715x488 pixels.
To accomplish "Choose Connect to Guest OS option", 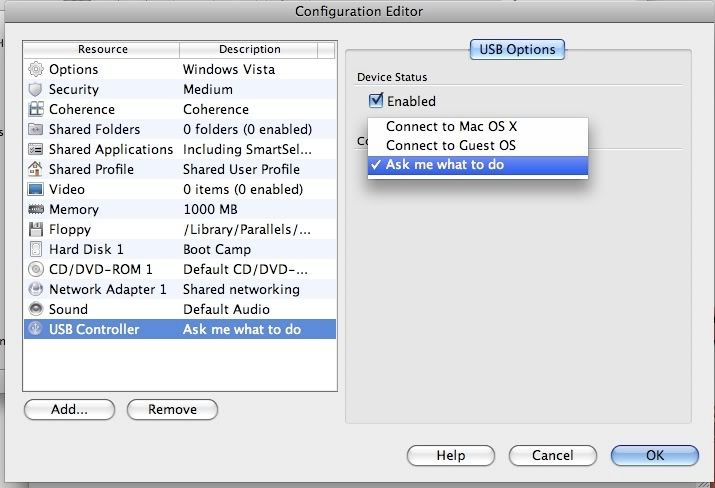I will point(451,146).
